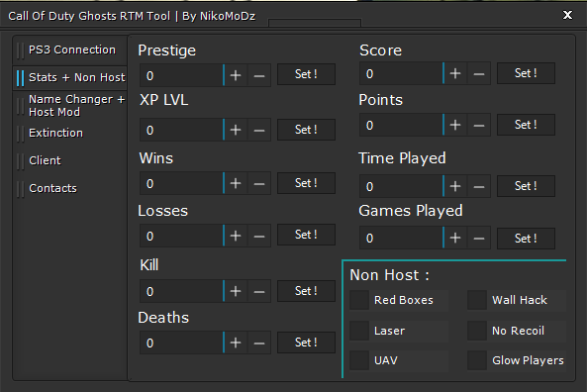This screenshot has height=392, width=587.
Task: Enable the UAV checkbox
Action: (359, 360)
